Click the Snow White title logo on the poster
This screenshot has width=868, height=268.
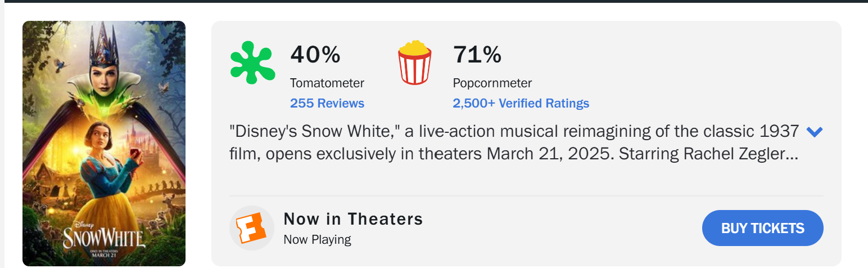point(102,237)
